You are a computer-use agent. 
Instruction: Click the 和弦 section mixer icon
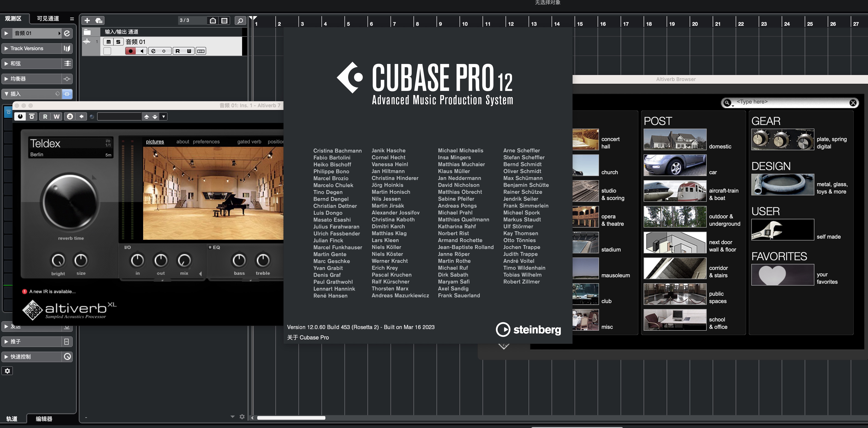tap(67, 63)
